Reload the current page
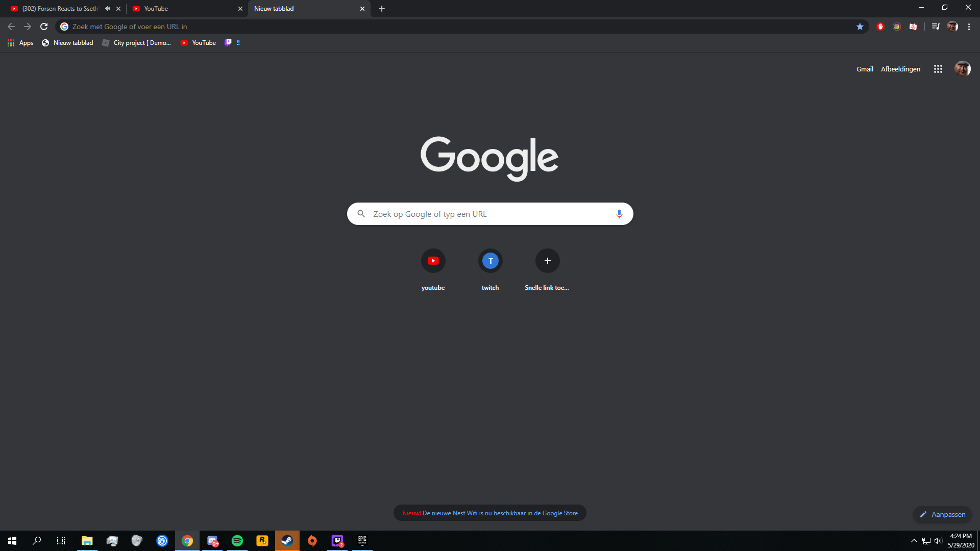 click(x=44, y=27)
